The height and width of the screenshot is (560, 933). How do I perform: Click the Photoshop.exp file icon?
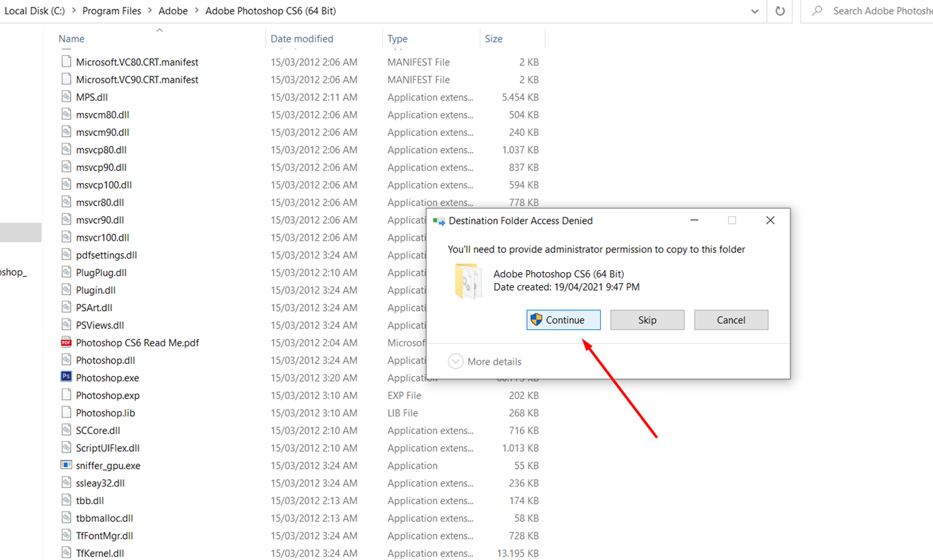(x=66, y=395)
